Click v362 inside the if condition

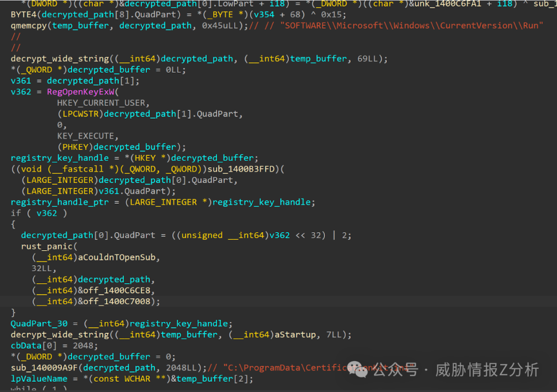(46, 213)
